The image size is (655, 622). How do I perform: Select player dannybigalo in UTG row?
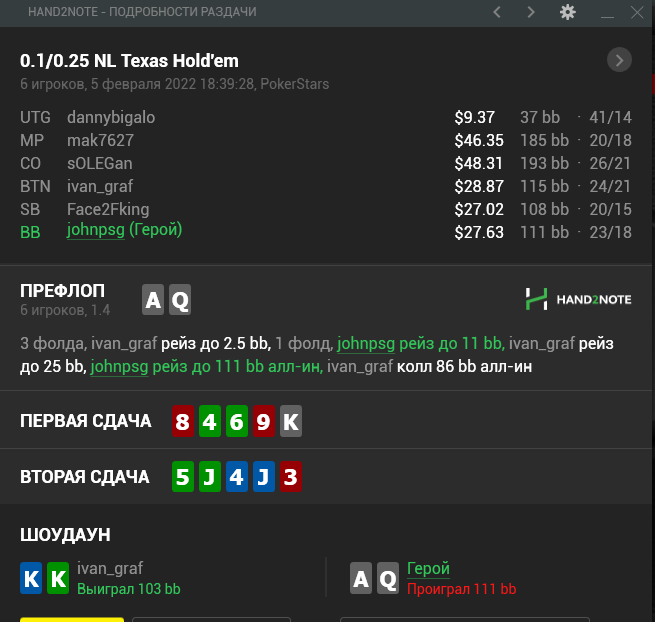point(111,117)
